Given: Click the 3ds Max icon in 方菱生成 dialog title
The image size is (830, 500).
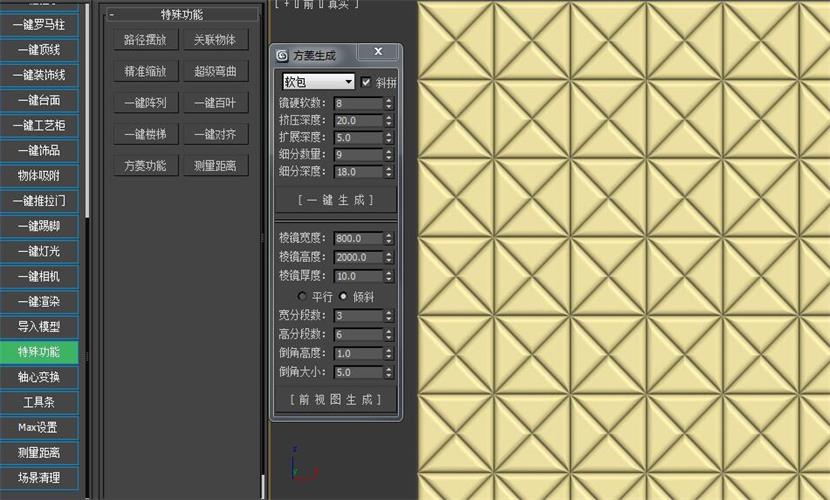Looking at the screenshot, I should (282, 56).
